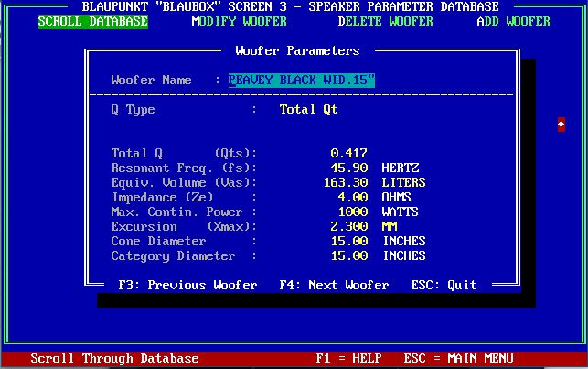Open the MODIFY WOOFER menu option
588x369 pixels.
[x=239, y=21]
